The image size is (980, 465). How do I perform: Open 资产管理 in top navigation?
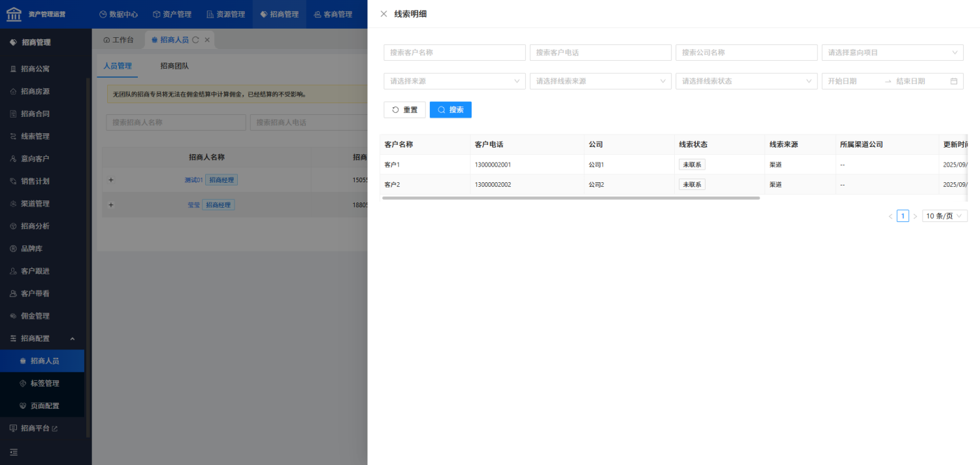[x=172, y=14]
